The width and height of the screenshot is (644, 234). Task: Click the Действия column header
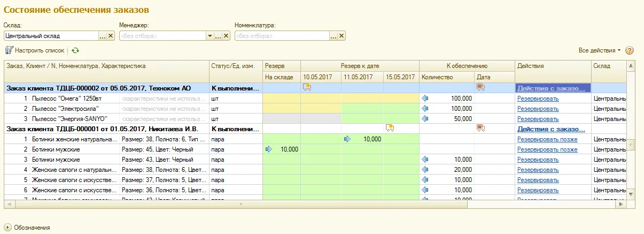(x=553, y=72)
